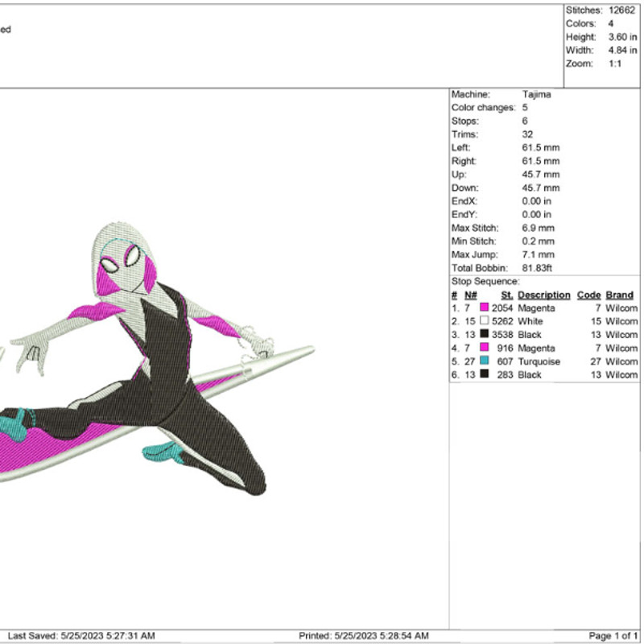
Task: Click the Stitches count value 12662
Action: 621,10
